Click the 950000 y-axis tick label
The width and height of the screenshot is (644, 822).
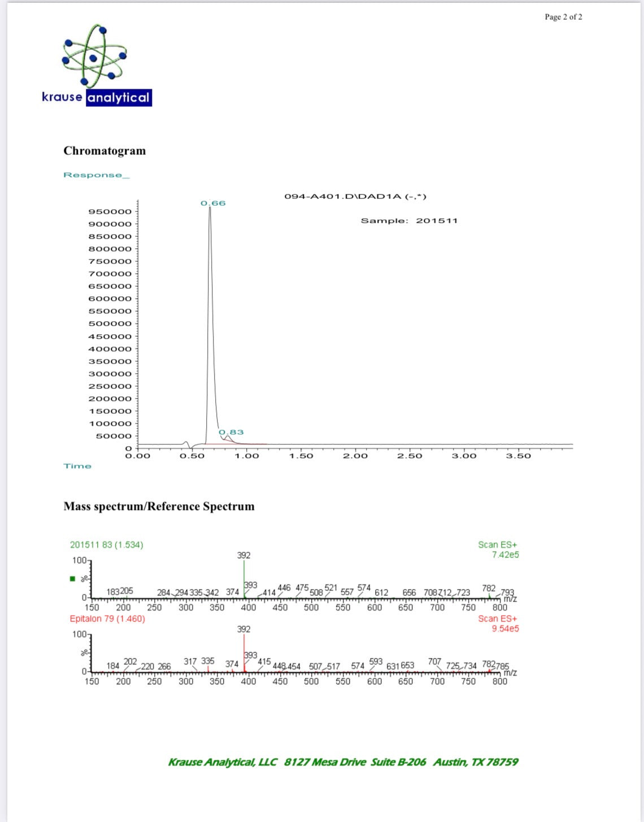[110, 211]
